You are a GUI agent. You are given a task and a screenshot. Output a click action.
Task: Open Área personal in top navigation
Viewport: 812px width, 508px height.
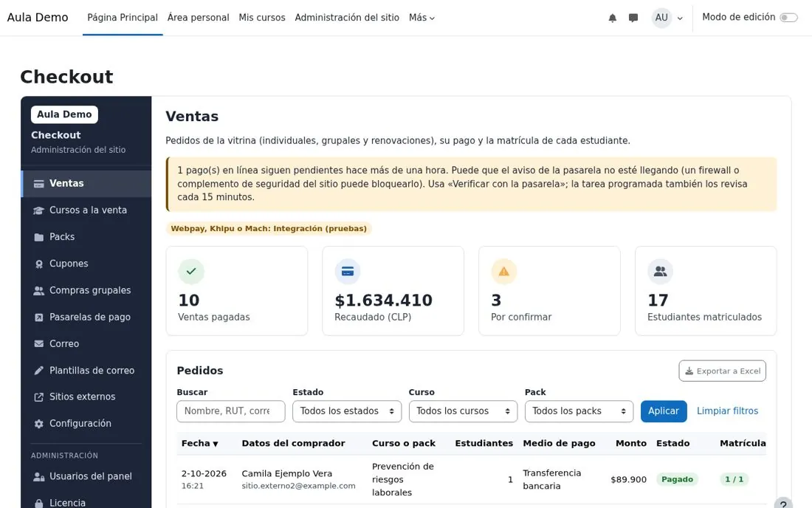[x=199, y=18]
